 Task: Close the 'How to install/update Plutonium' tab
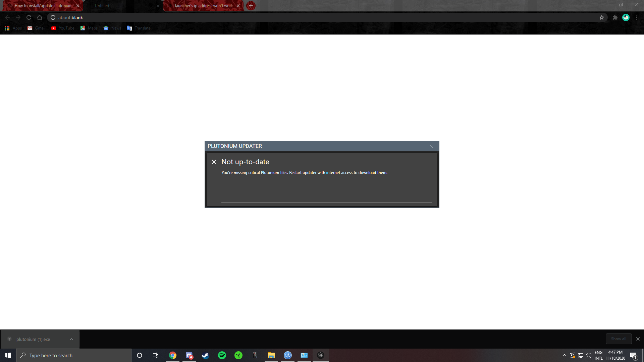[x=78, y=6]
